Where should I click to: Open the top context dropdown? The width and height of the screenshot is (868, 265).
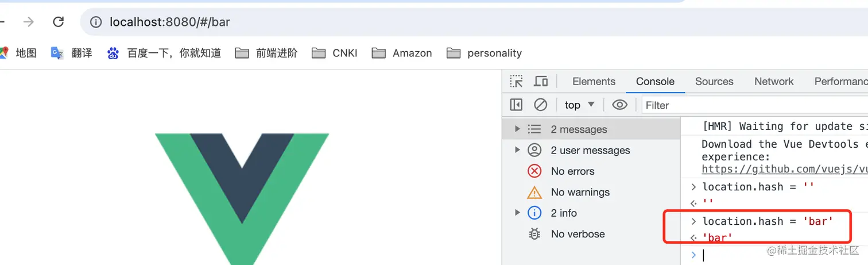(x=579, y=105)
